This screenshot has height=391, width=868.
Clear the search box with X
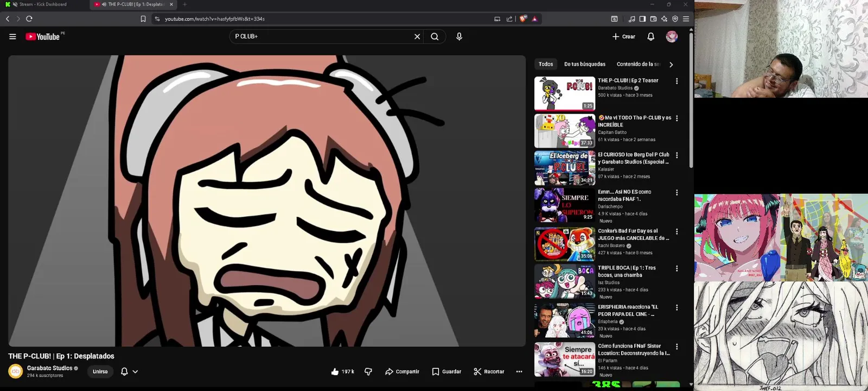[417, 36]
